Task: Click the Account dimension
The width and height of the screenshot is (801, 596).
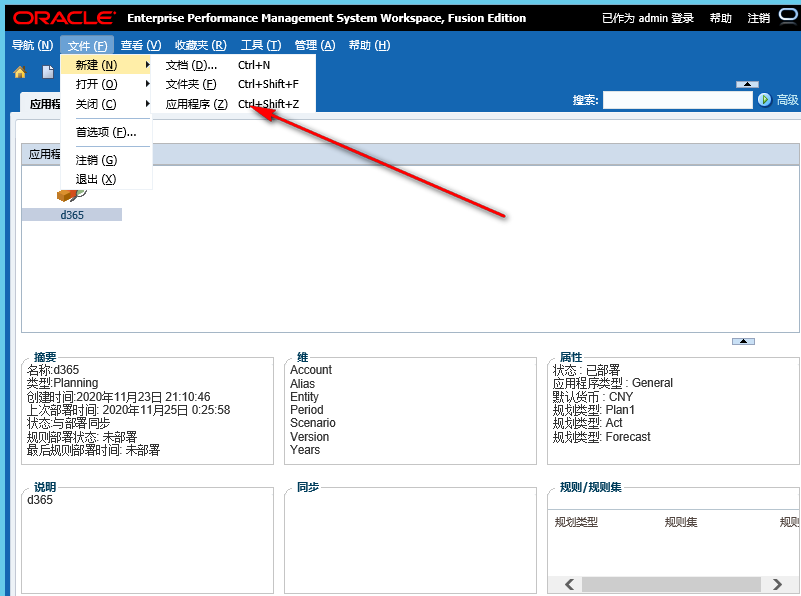Action: point(311,370)
